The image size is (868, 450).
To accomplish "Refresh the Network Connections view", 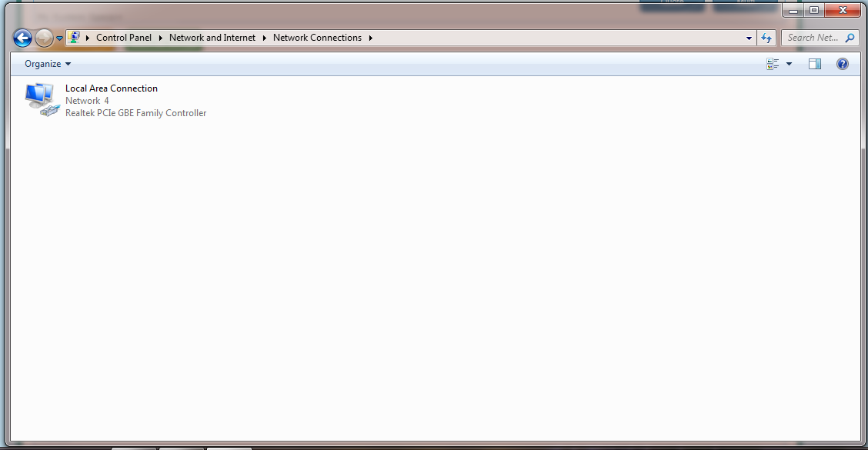I will click(766, 38).
